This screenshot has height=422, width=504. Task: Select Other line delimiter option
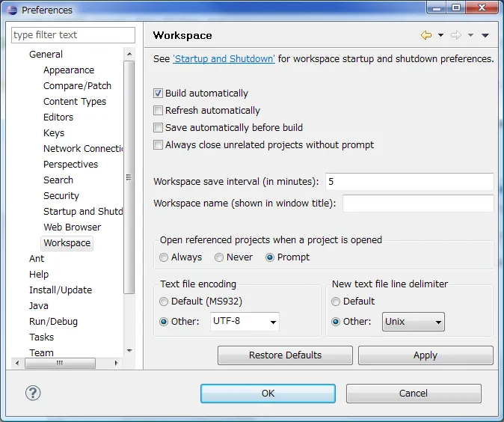(336, 321)
